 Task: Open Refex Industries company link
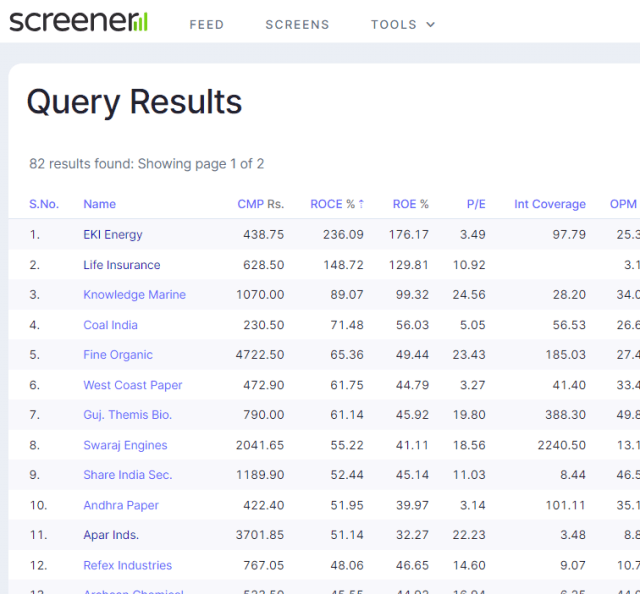coord(128,565)
